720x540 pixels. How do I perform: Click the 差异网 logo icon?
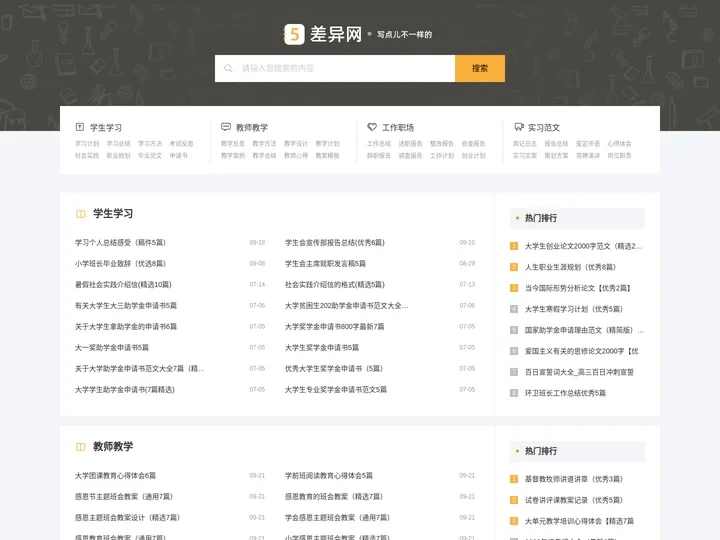click(x=294, y=34)
